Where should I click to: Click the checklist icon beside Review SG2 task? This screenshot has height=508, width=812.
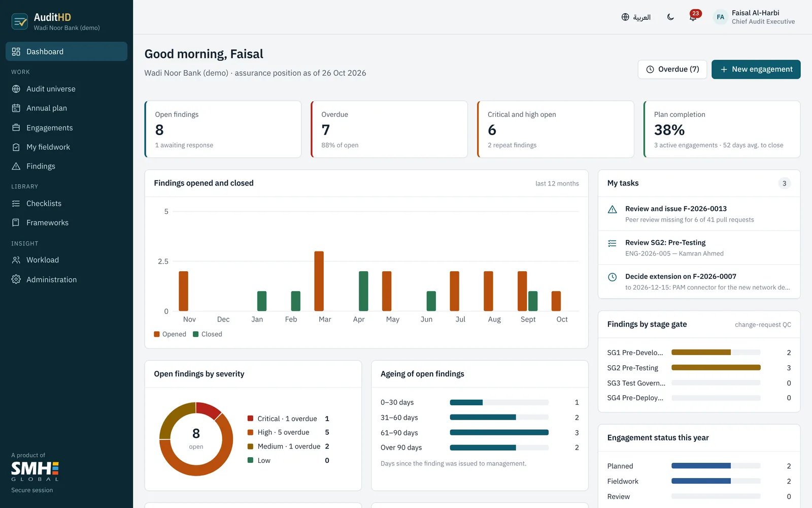click(613, 243)
